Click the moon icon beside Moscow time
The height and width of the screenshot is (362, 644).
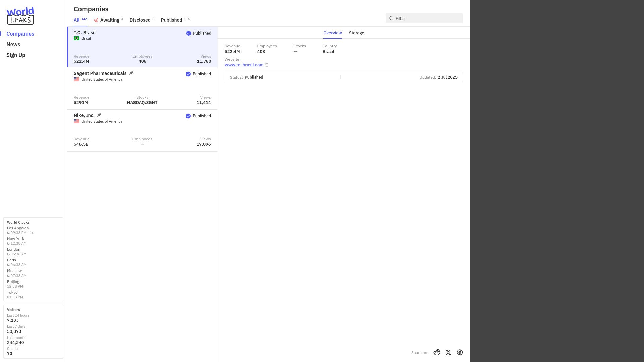pyautogui.click(x=8, y=276)
